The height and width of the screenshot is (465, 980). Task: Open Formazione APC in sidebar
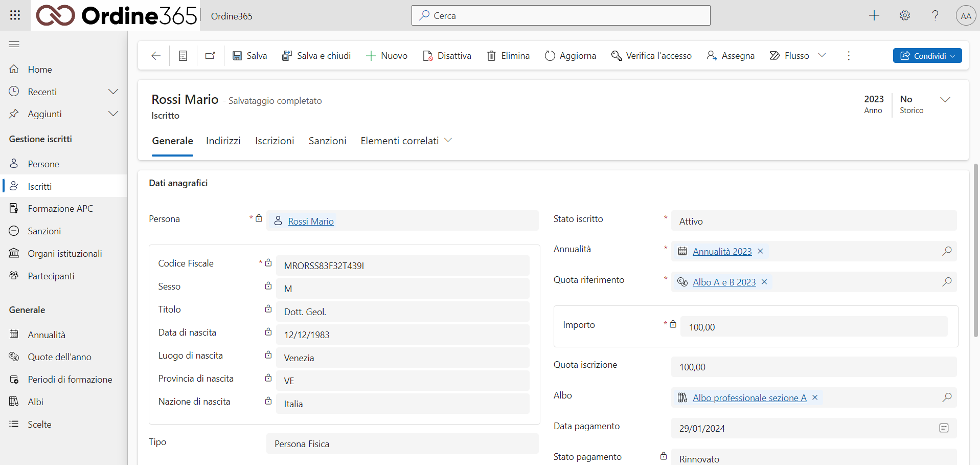pos(60,209)
